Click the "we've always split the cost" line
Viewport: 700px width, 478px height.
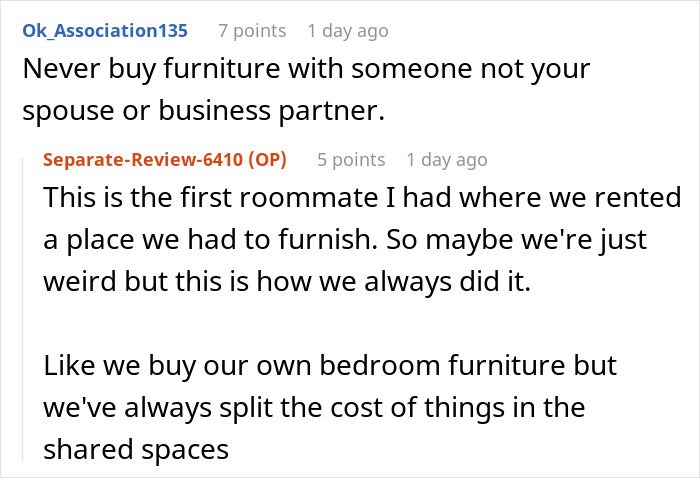pos(313,407)
